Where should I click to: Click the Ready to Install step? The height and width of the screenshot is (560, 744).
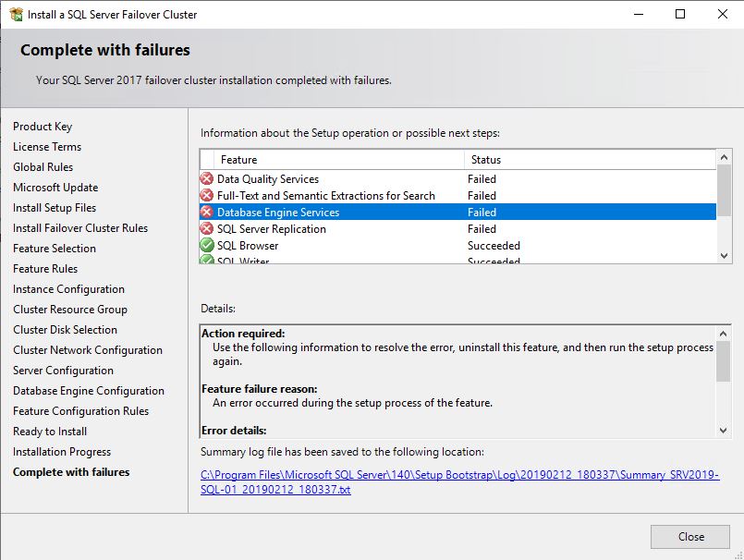click(50, 432)
